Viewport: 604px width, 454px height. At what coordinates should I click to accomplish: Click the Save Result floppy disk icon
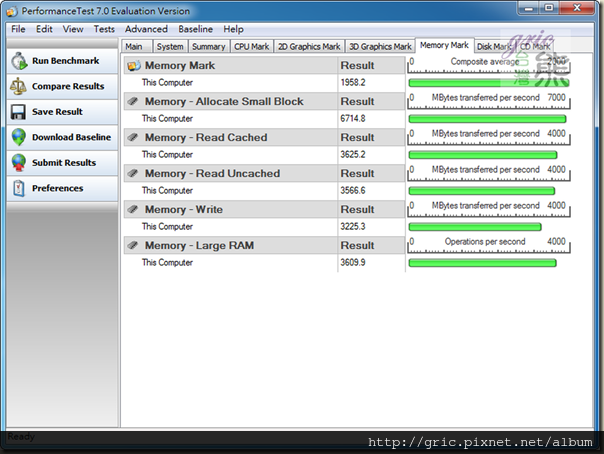click(18, 112)
